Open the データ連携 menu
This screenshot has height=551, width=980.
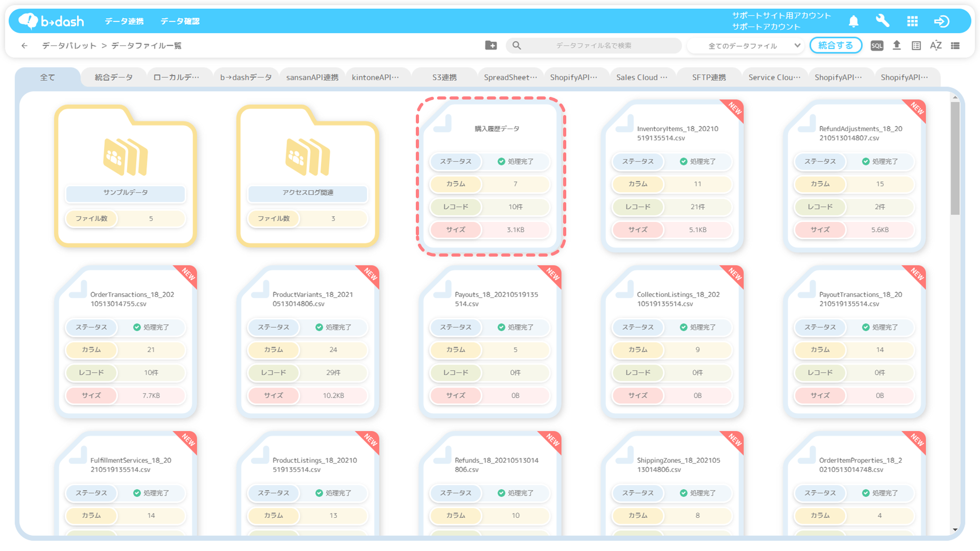[124, 21]
